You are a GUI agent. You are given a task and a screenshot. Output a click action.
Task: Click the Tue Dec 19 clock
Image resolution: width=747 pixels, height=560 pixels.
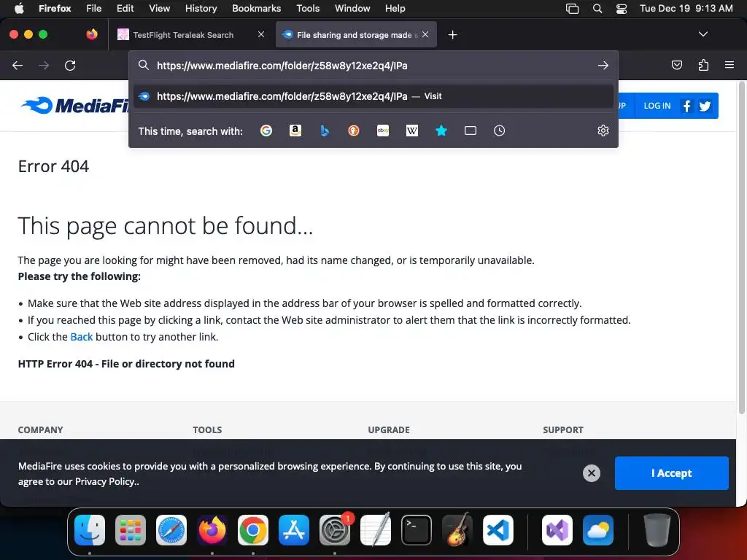(x=686, y=9)
